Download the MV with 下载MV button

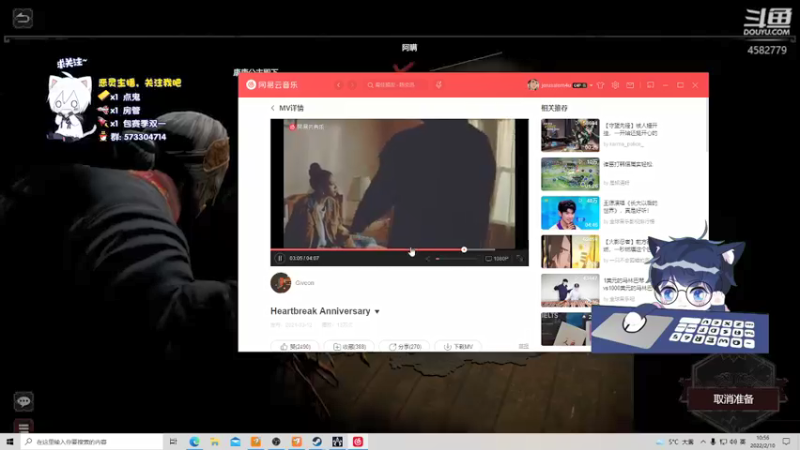pos(458,346)
